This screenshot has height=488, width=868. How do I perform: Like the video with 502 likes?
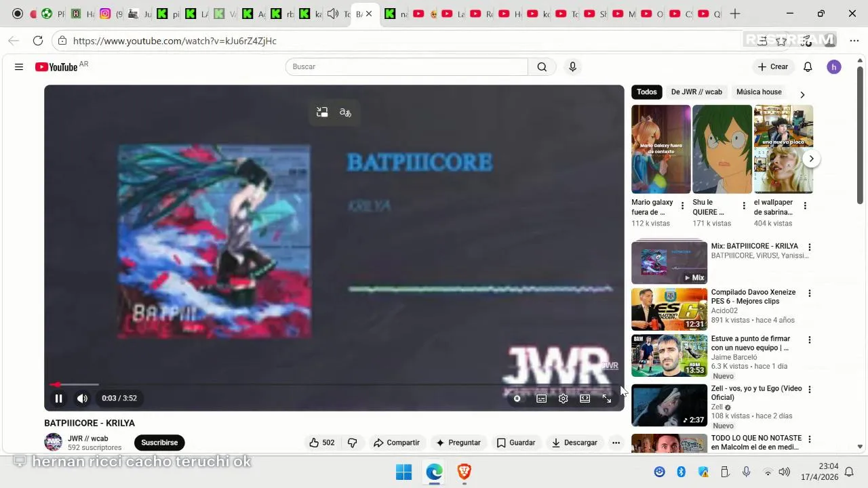tap(322, 443)
